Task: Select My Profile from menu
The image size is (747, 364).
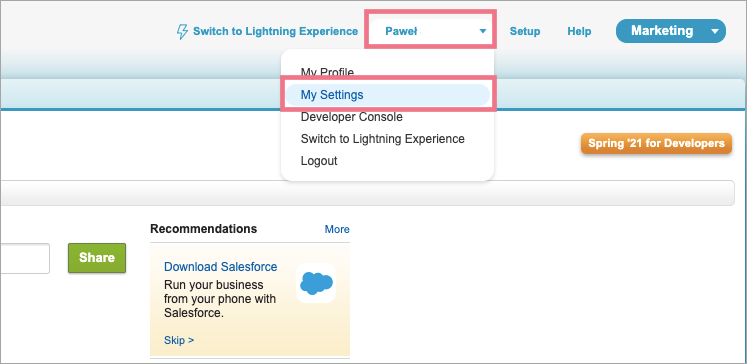Action: point(327,72)
